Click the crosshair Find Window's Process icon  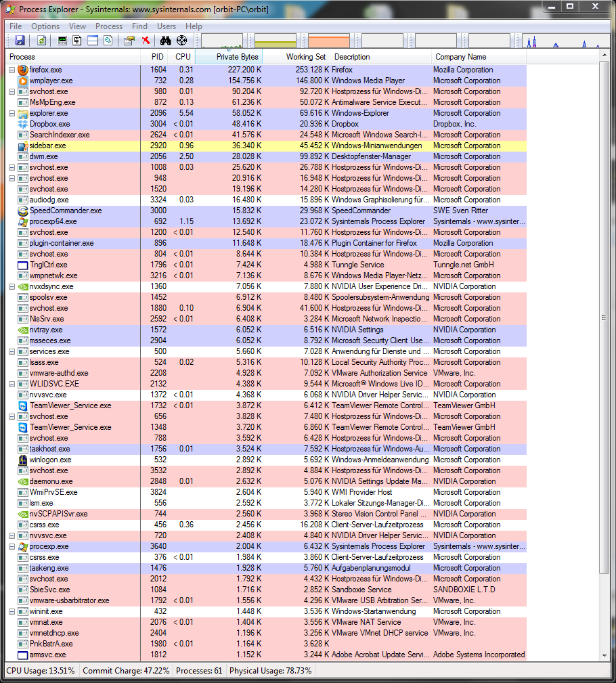pyautogui.click(x=181, y=41)
